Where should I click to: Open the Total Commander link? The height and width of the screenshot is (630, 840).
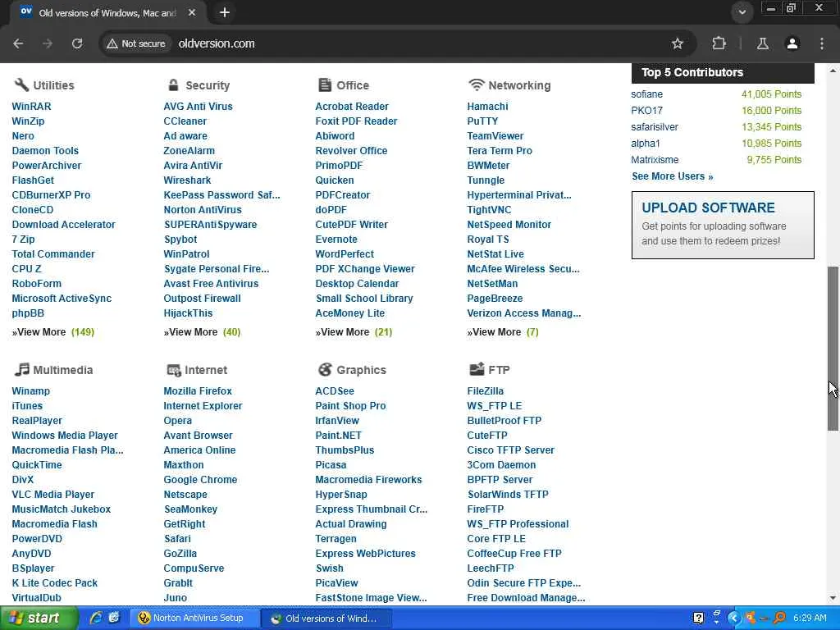tap(53, 254)
